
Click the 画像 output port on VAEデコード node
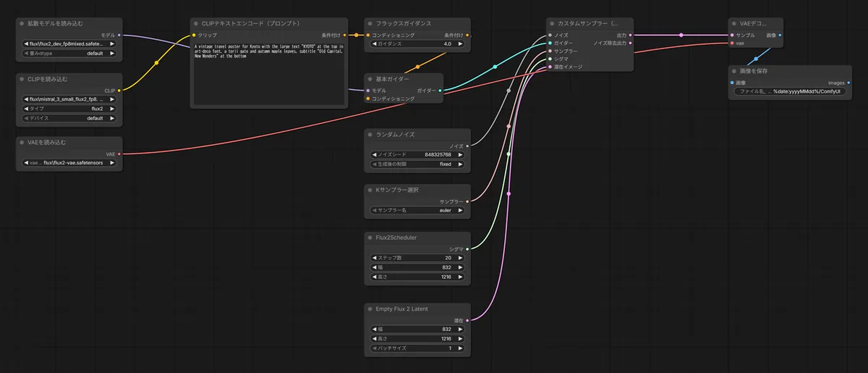pyautogui.click(x=779, y=35)
